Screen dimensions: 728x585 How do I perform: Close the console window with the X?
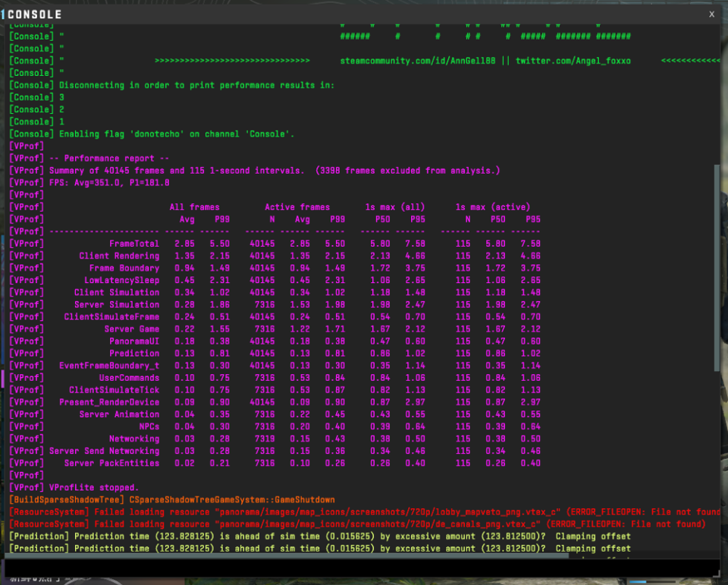(x=711, y=14)
